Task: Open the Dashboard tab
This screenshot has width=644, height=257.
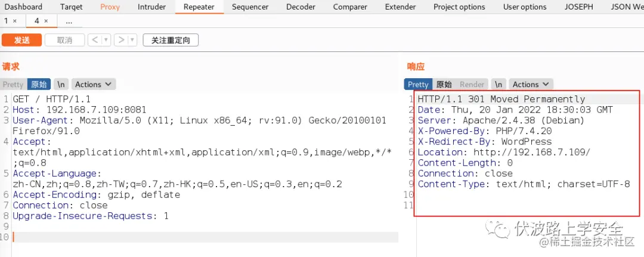Action: (23, 7)
